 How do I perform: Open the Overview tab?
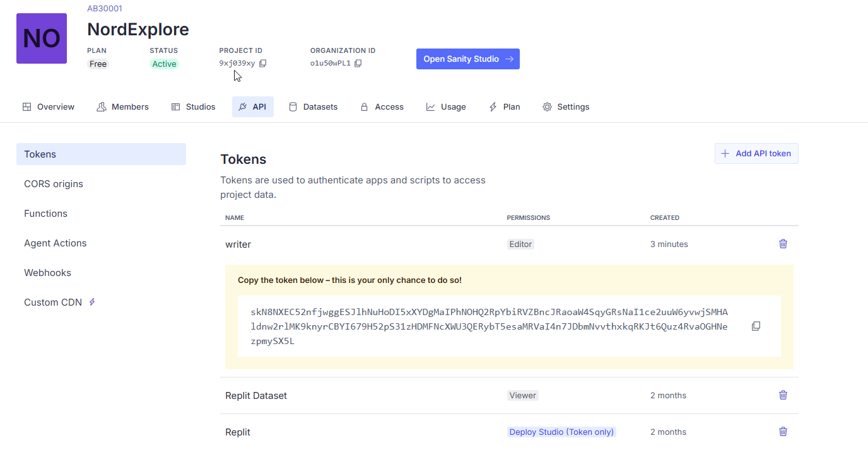coord(49,107)
